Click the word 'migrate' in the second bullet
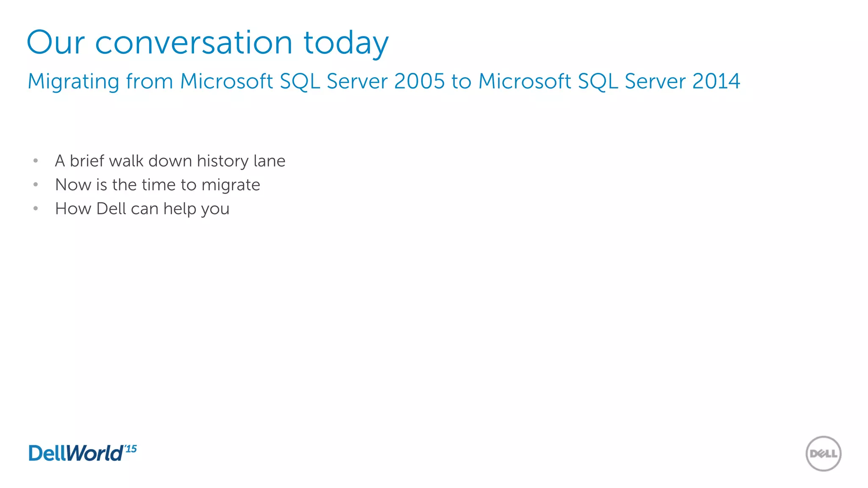868x488 pixels. (x=231, y=185)
